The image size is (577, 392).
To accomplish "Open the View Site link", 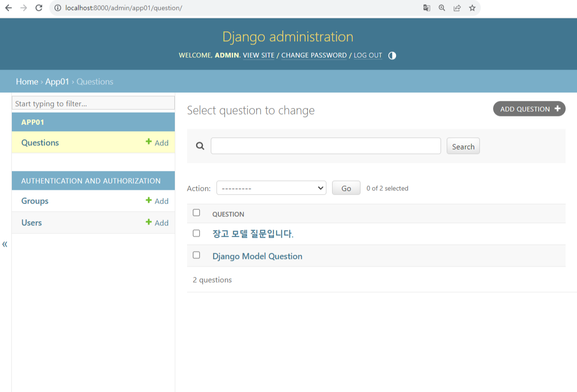I will coord(259,55).
